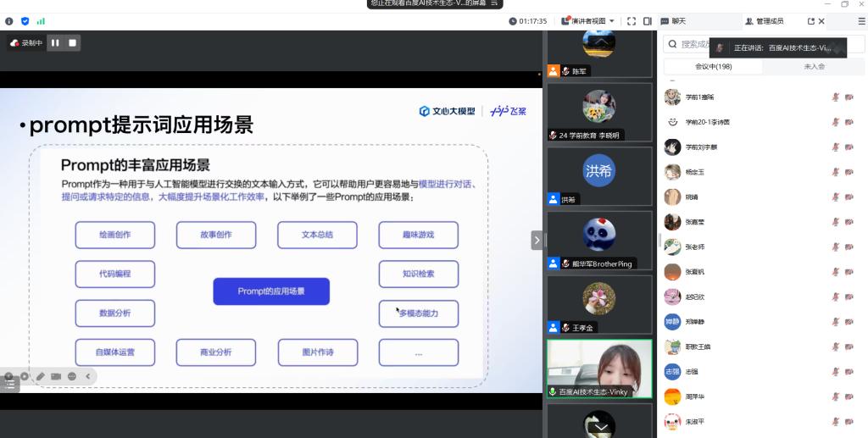Check the green network signal icon

pyautogui.click(x=41, y=21)
